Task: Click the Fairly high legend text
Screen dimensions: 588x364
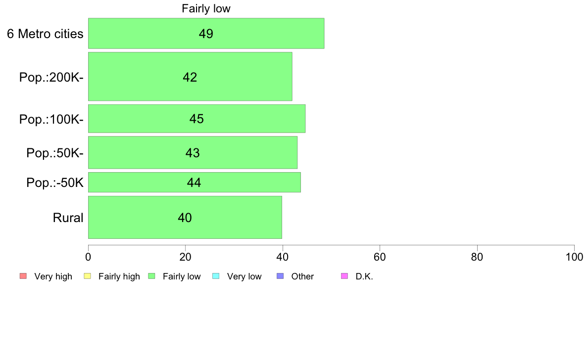Action: pos(119,276)
